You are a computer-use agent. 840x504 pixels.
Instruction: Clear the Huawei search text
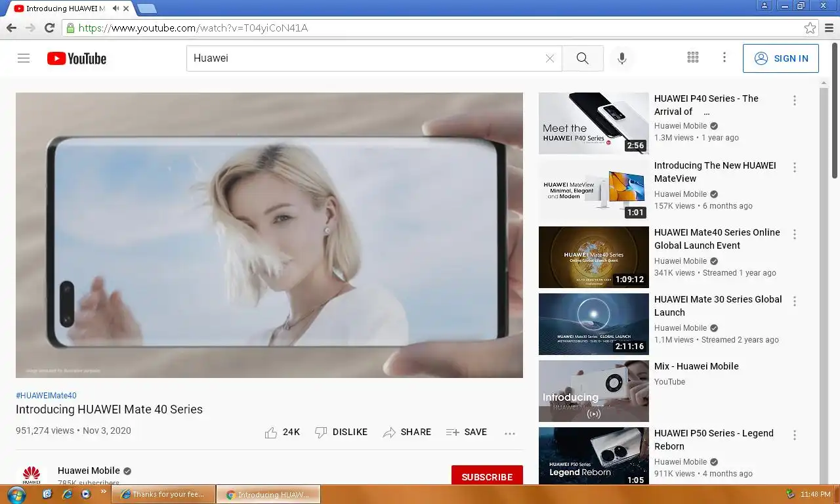(x=550, y=58)
